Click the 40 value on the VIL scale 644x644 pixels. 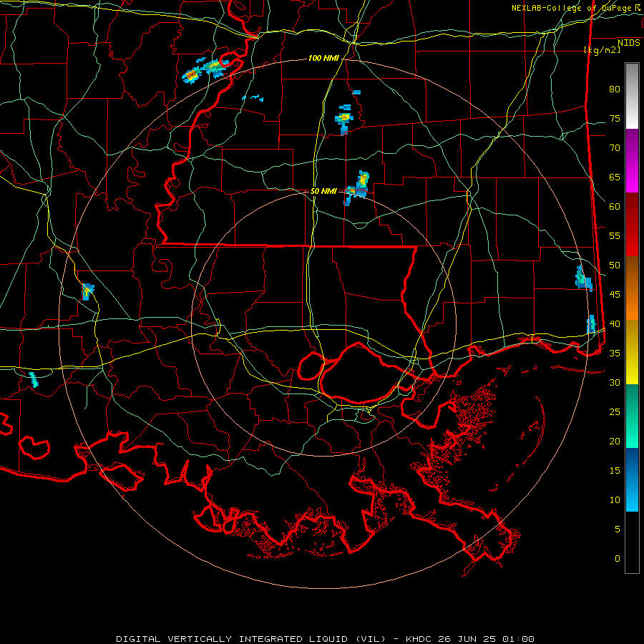(615, 324)
